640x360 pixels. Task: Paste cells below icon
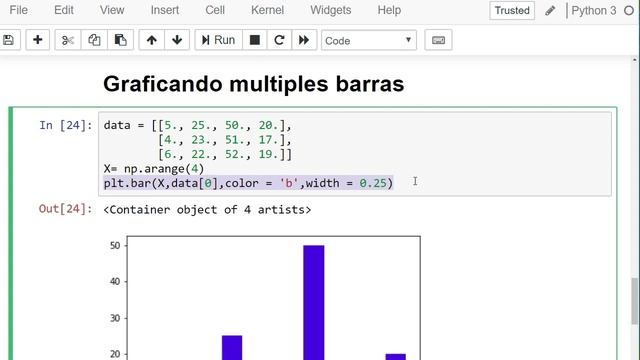(120, 40)
